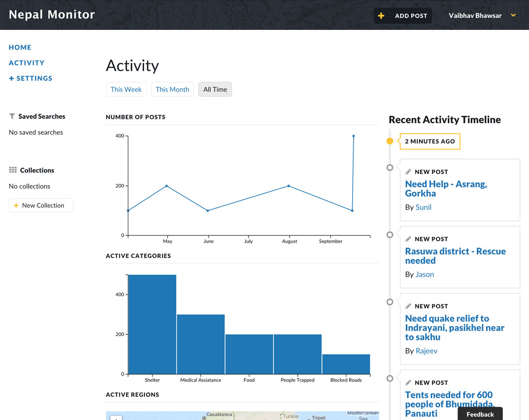529x420 pixels.
Task: Open the Feedback button
Action: click(480, 414)
